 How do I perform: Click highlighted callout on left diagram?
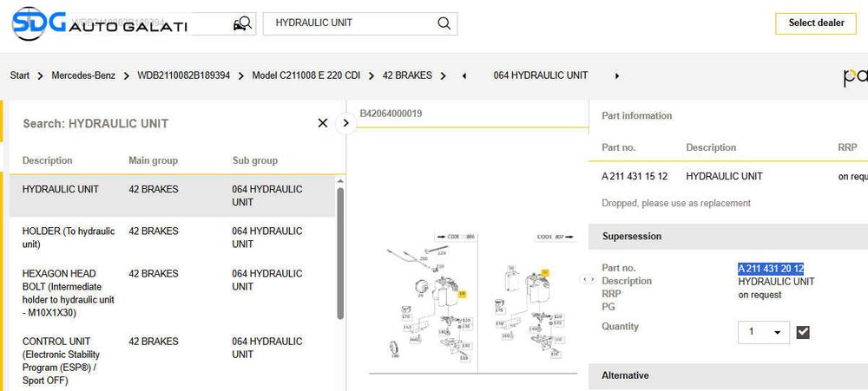coord(463,294)
